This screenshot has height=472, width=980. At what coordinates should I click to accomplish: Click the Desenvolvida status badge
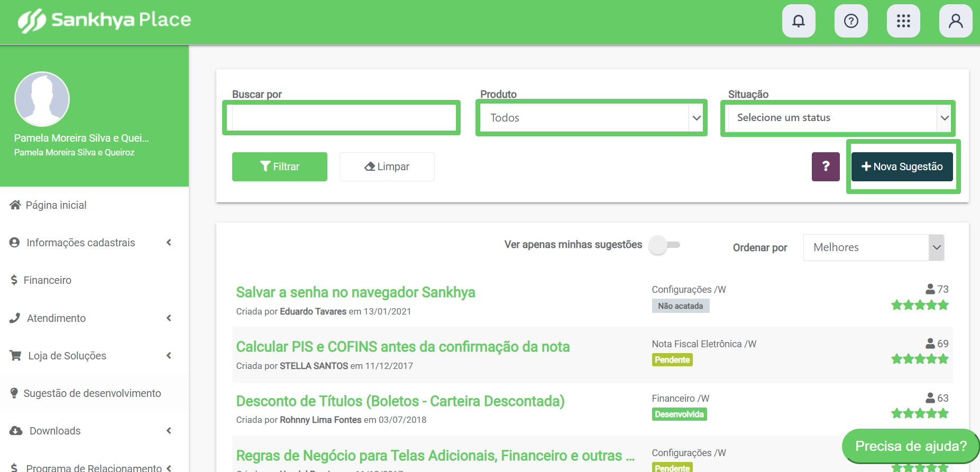coord(680,414)
